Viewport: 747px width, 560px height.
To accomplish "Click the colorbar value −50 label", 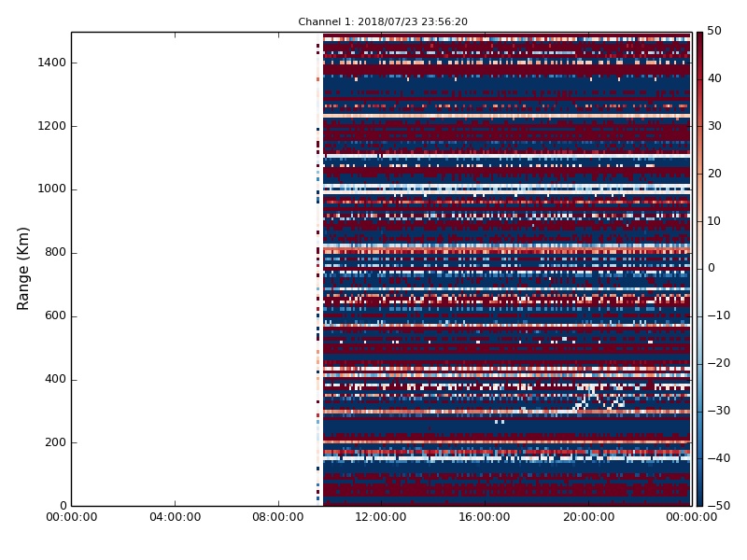I will click(x=718, y=505).
